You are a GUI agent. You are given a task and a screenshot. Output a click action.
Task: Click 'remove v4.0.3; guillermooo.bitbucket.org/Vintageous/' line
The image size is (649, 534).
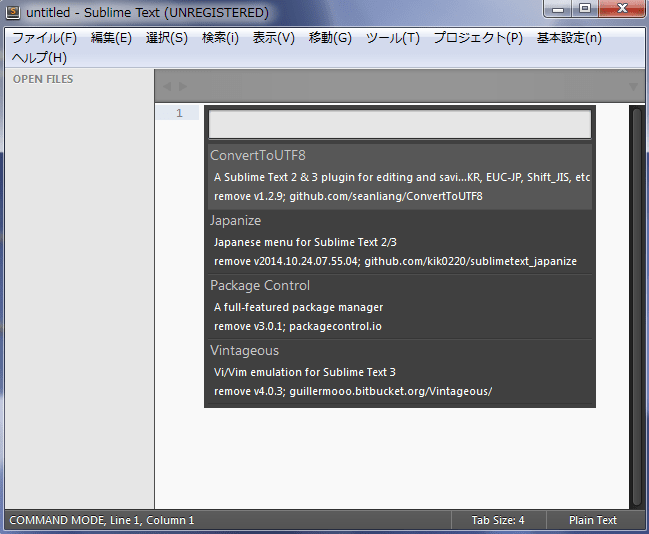[x=353, y=391]
